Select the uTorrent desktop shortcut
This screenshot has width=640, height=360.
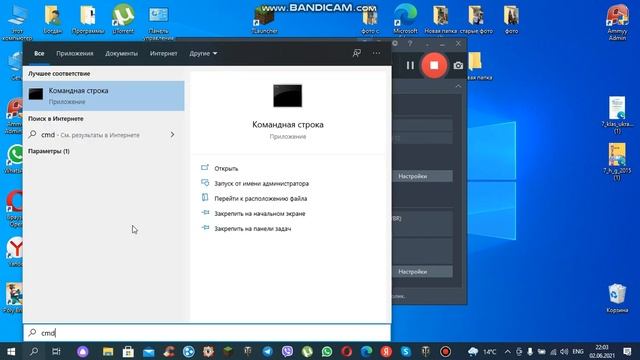point(123,19)
